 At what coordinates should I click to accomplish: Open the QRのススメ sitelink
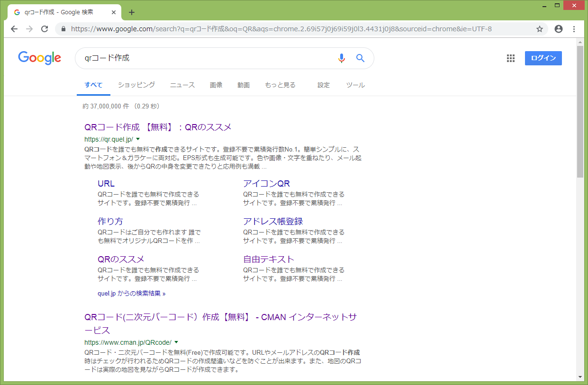(121, 260)
